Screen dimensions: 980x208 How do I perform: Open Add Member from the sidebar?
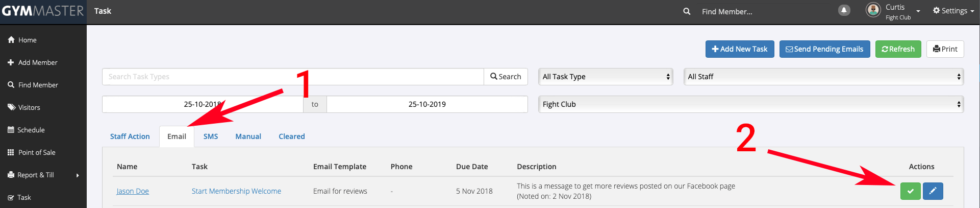pyautogui.click(x=37, y=62)
